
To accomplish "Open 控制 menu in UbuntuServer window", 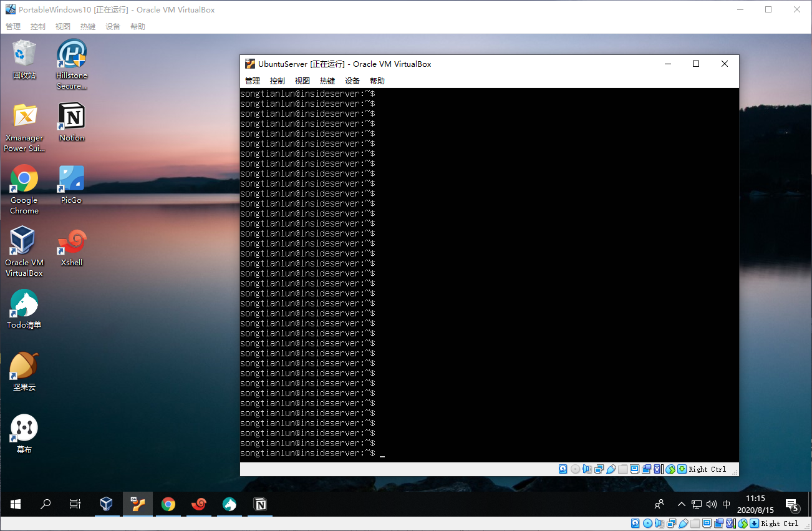I will point(278,80).
